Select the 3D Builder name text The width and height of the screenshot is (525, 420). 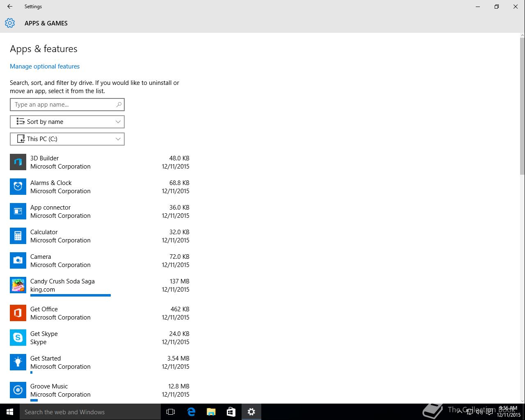click(44, 158)
